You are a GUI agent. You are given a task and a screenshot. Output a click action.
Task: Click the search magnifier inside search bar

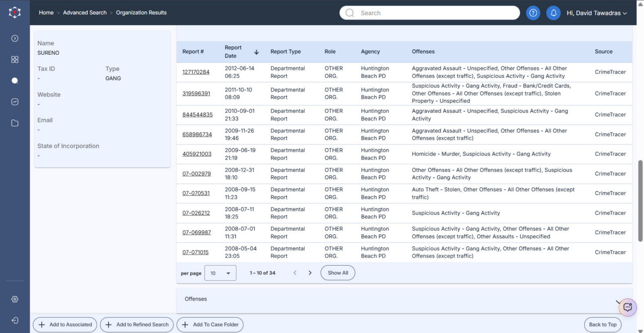pos(350,13)
